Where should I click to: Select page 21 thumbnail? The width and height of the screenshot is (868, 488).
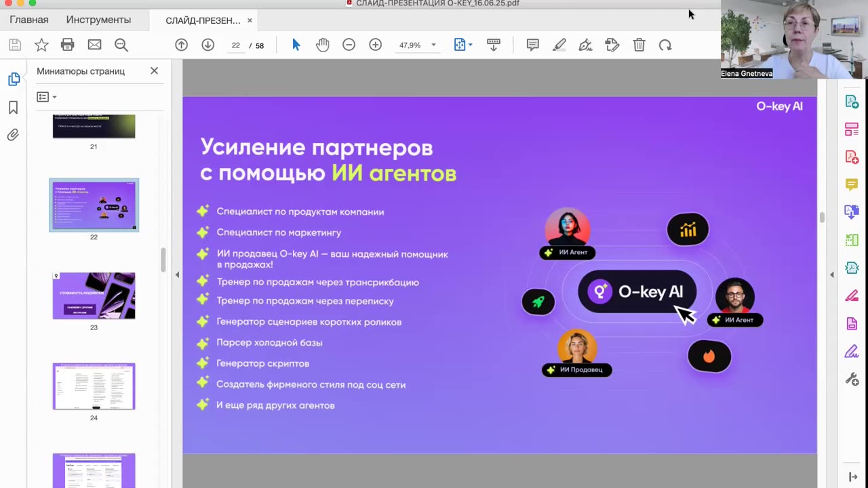point(94,126)
